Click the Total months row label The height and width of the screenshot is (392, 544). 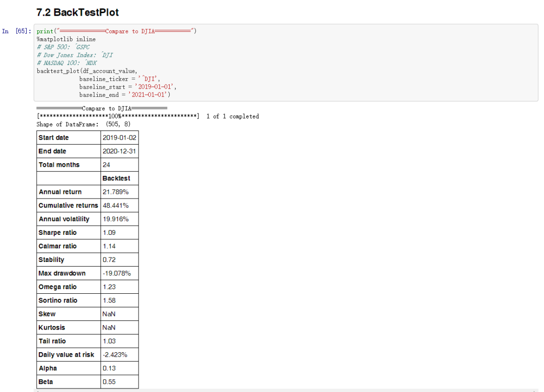[69, 165]
